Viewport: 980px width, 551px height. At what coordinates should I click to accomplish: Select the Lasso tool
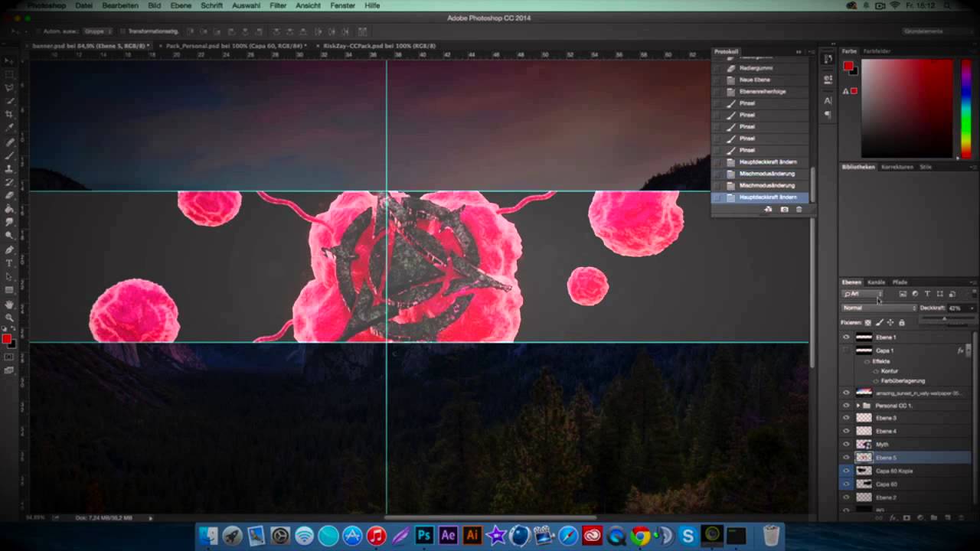(9, 88)
